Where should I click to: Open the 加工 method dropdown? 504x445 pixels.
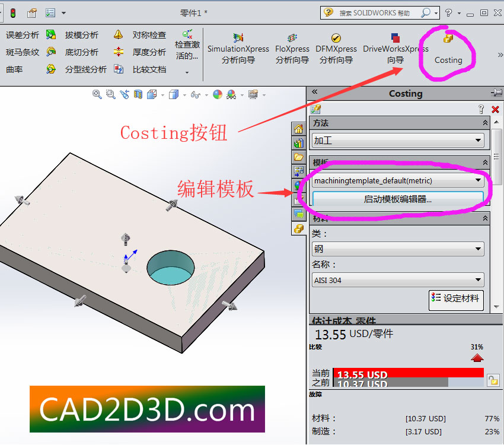pyautogui.click(x=398, y=141)
